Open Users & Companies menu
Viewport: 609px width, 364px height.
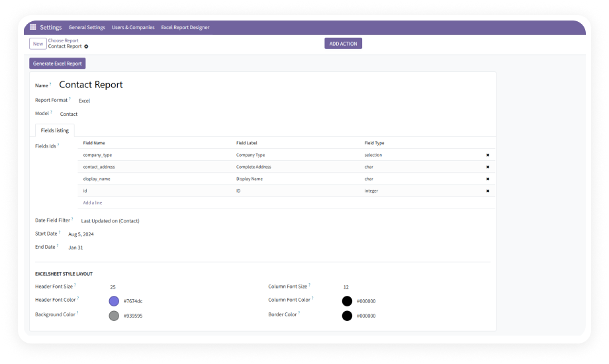(x=133, y=28)
